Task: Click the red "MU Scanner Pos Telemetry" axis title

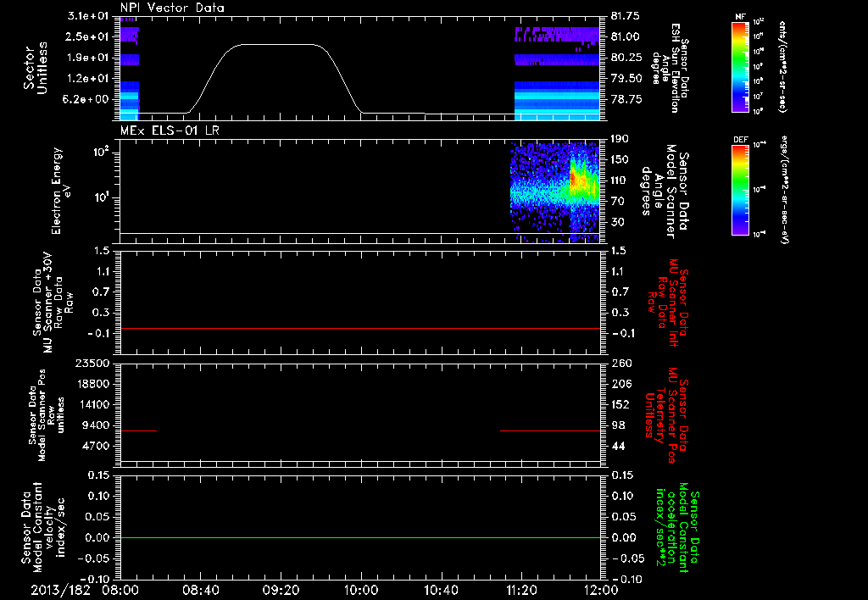Action: click(x=666, y=415)
